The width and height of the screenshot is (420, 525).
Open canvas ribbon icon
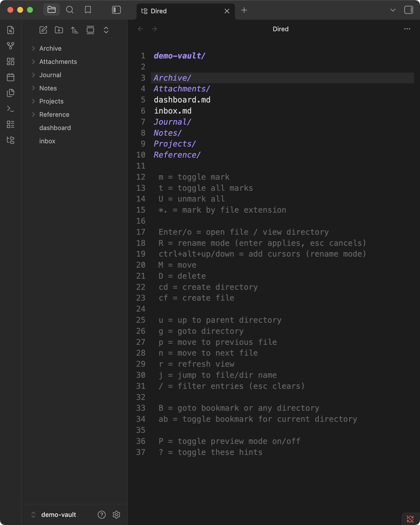point(11,61)
